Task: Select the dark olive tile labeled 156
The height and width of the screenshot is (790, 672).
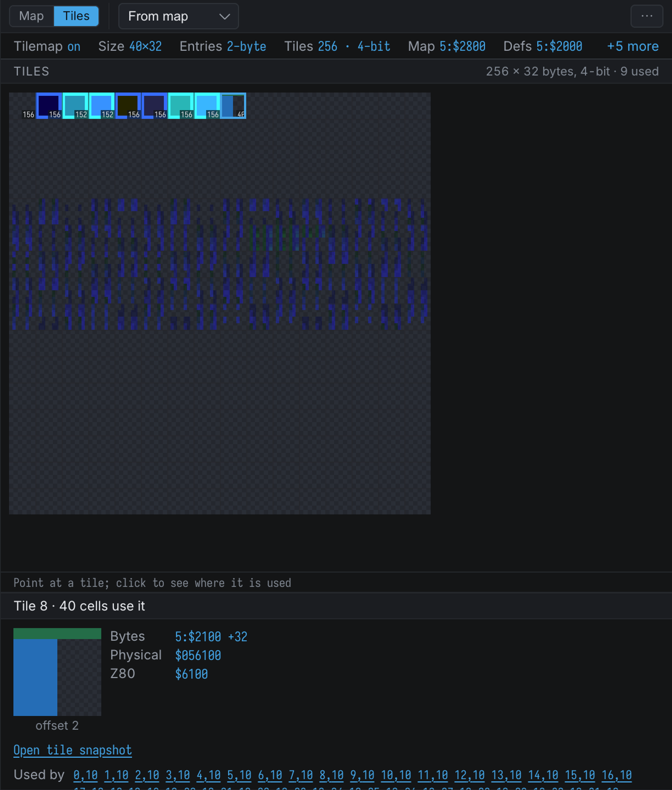Action: pos(128,106)
